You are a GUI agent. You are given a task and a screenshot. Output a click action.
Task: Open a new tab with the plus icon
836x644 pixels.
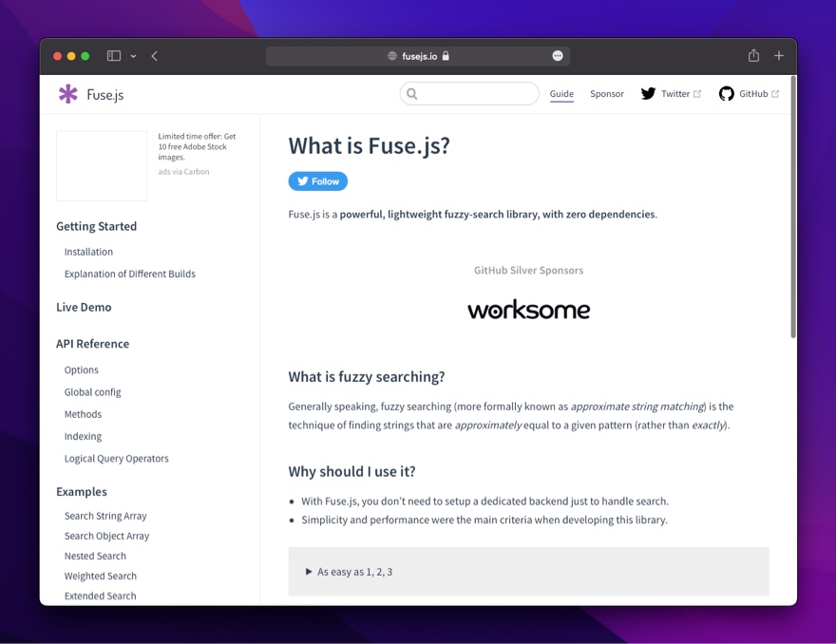click(779, 55)
